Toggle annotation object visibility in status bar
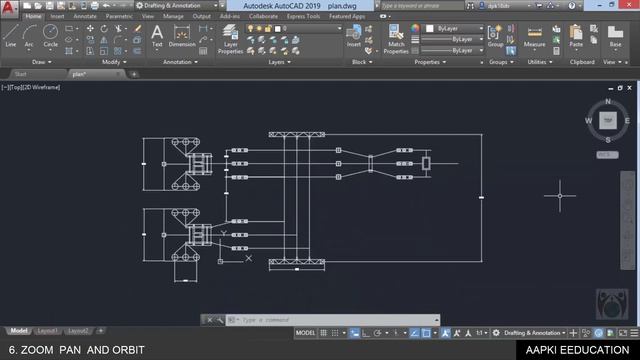This screenshot has width=640, height=360. [445, 333]
